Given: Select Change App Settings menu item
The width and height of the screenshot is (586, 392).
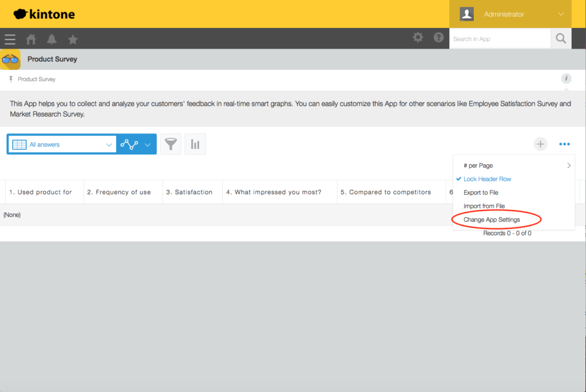Looking at the screenshot, I should 492,220.
